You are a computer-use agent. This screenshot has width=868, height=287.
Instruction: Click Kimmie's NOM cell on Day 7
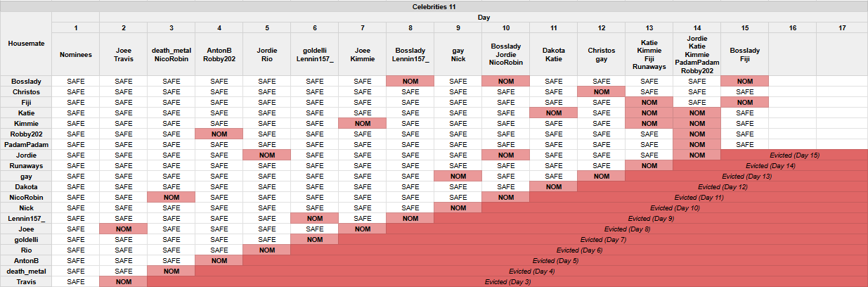pos(362,123)
